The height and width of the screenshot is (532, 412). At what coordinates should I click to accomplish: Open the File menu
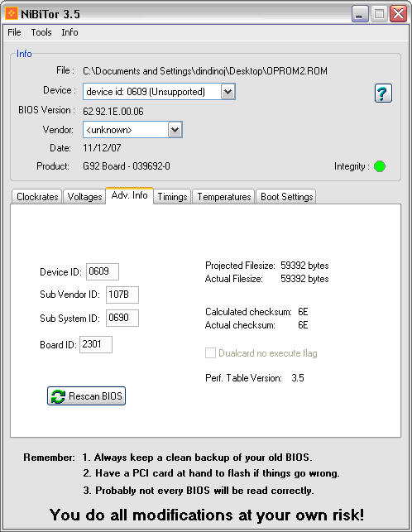pyautogui.click(x=14, y=32)
